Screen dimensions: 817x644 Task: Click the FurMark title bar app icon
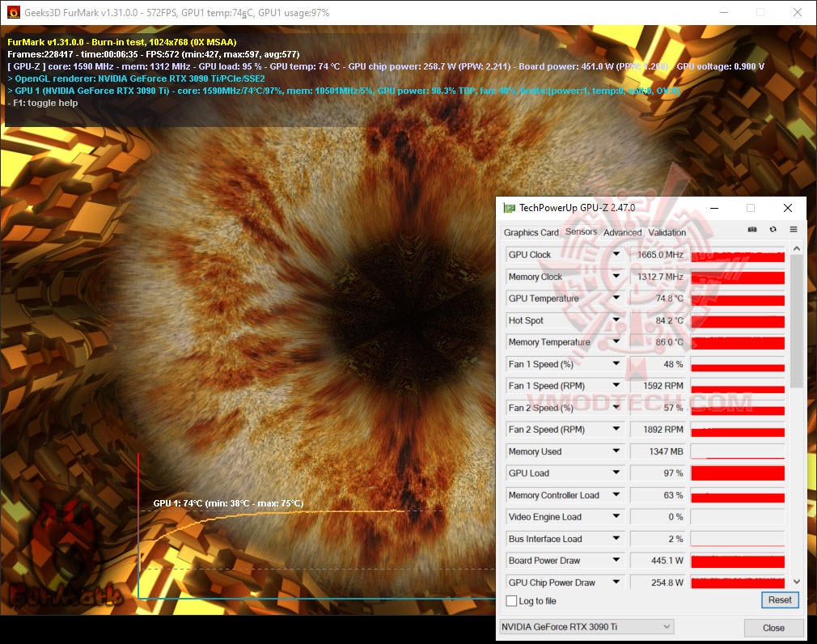[x=13, y=12]
